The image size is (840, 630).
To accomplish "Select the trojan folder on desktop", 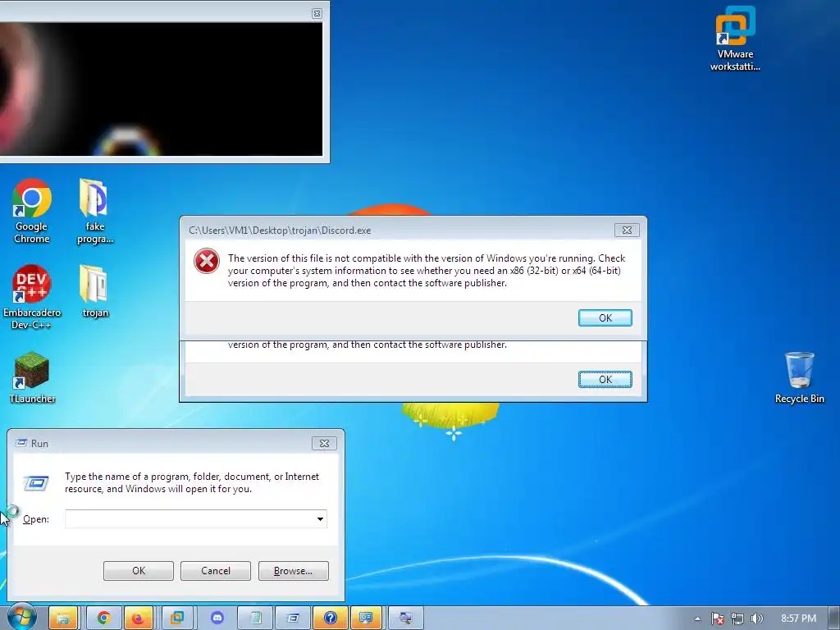I will click(x=94, y=291).
